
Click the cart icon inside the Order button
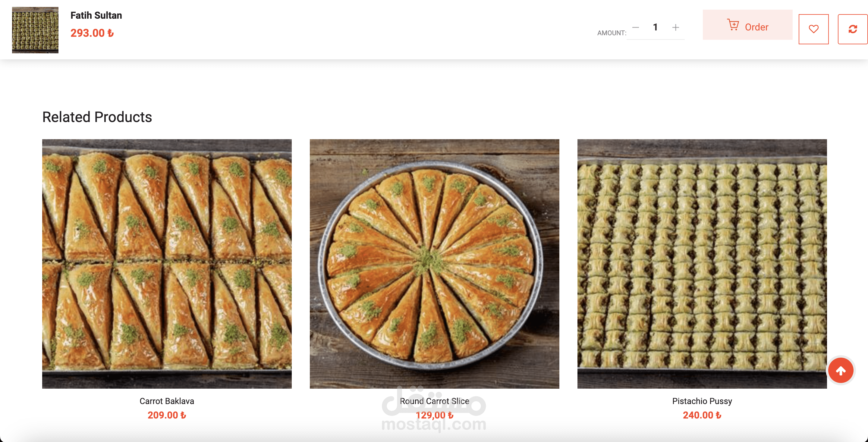(x=733, y=25)
